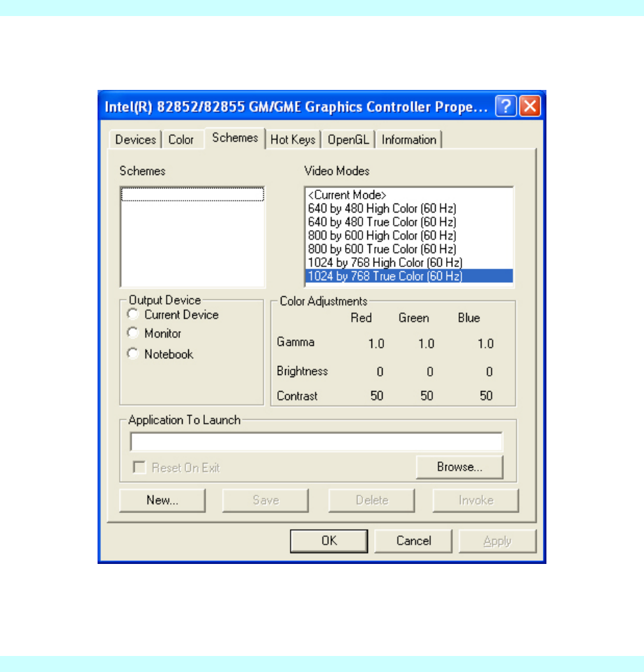
Task: Click the Green Contrast value 50
Action: (427, 395)
